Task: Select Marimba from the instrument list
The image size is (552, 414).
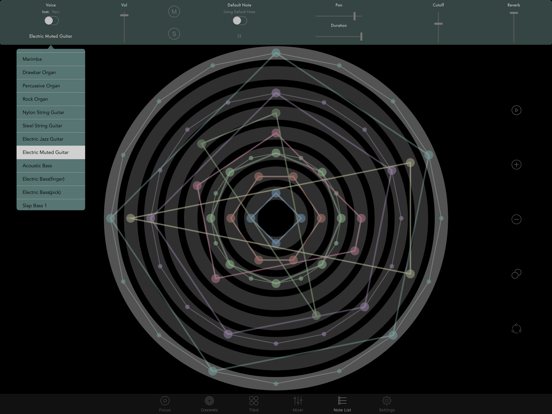Action: (x=51, y=59)
